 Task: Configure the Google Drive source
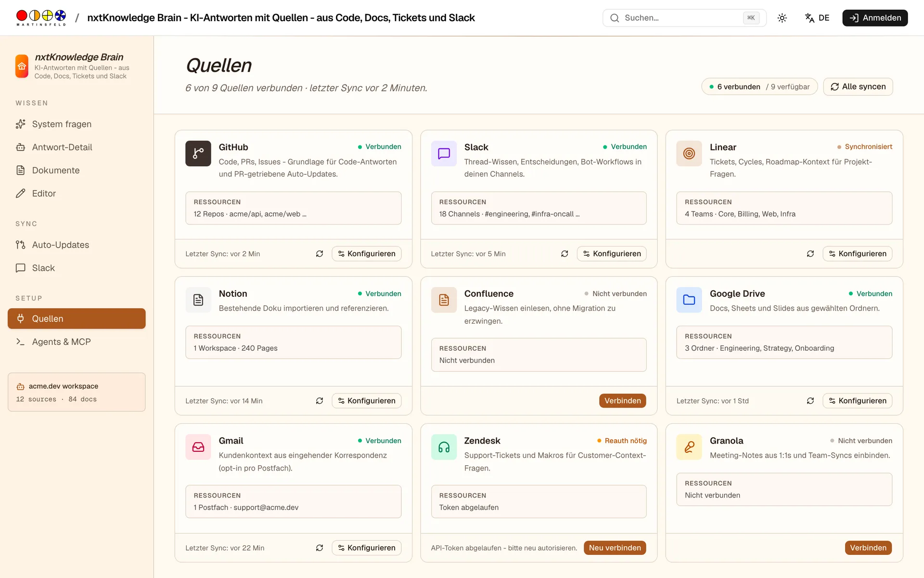(857, 401)
